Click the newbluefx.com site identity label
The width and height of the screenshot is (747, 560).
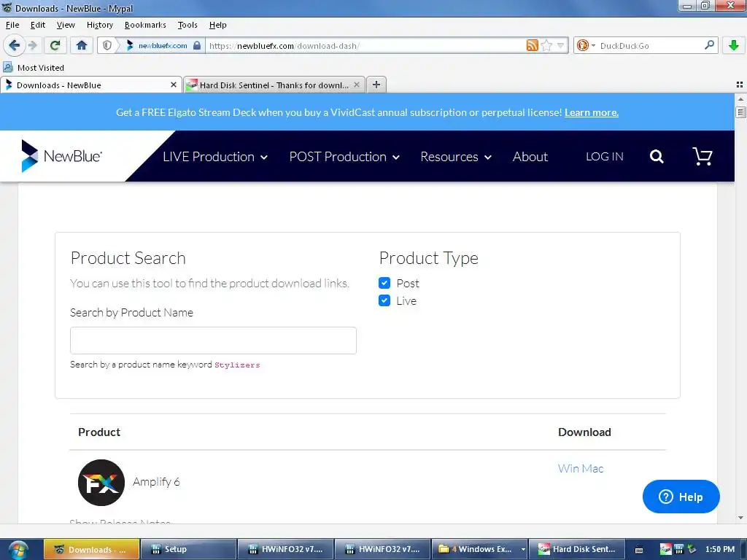pos(163,46)
